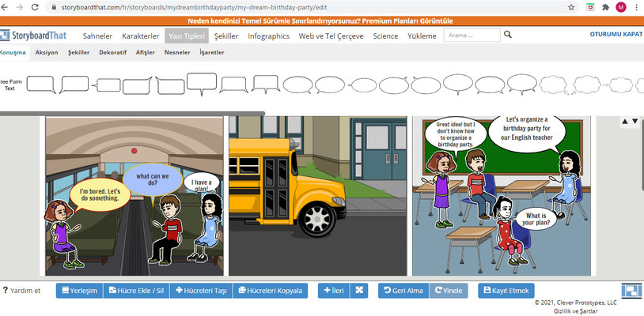
Task: Click the Hücreleri Taşı button
Action: click(201, 291)
